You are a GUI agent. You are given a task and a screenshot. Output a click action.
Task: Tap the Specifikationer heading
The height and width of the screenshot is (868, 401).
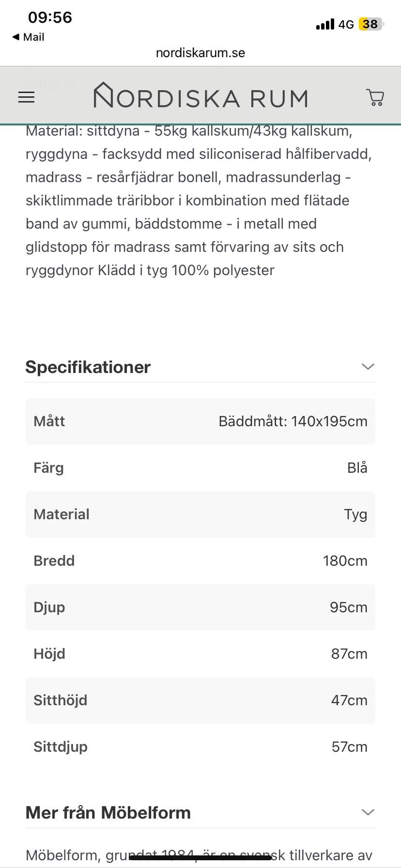[88, 367]
